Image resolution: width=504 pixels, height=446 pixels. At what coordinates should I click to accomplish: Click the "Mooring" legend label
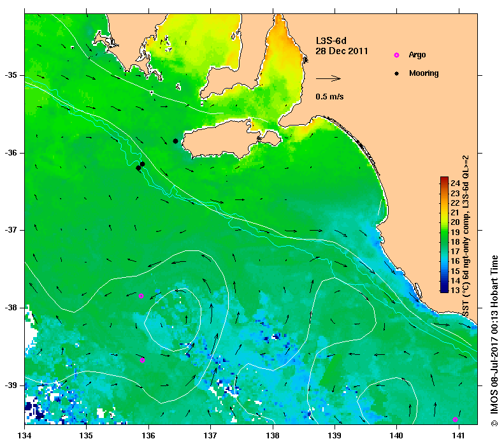point(424,73)
